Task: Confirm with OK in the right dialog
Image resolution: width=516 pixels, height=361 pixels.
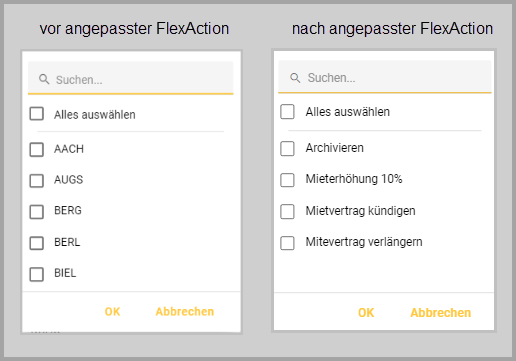Action: [x=366, y=313]
